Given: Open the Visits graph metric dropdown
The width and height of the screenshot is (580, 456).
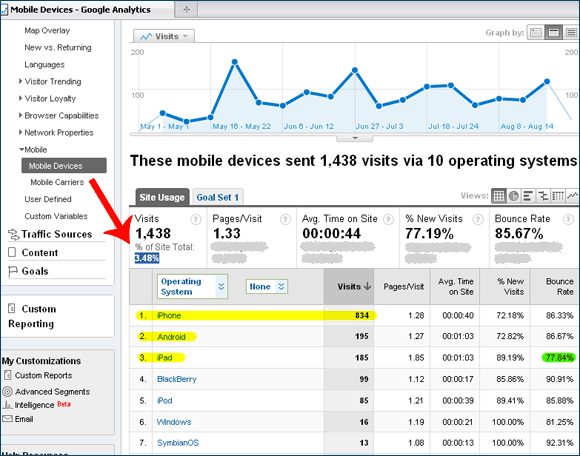Looking at the screenshot, I should tap(164, 36).
